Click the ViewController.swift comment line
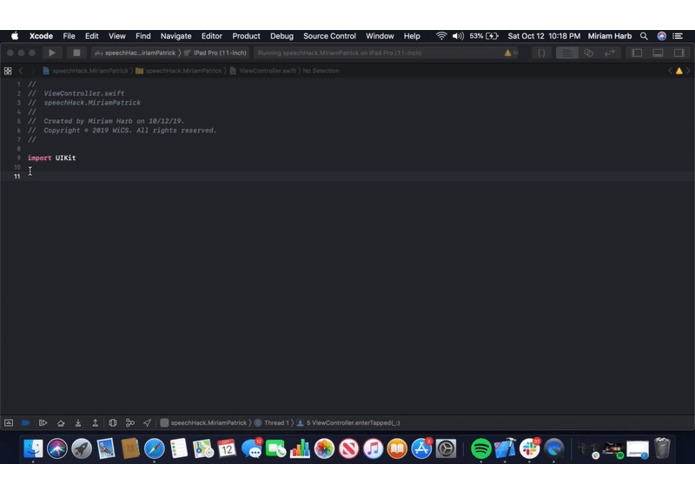This screenshot has height=494, width=695. [x=76, y=93]
